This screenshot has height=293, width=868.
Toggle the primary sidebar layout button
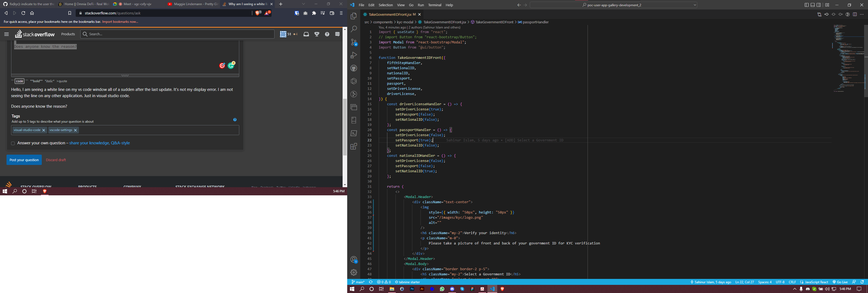click(x=806, y=5)
